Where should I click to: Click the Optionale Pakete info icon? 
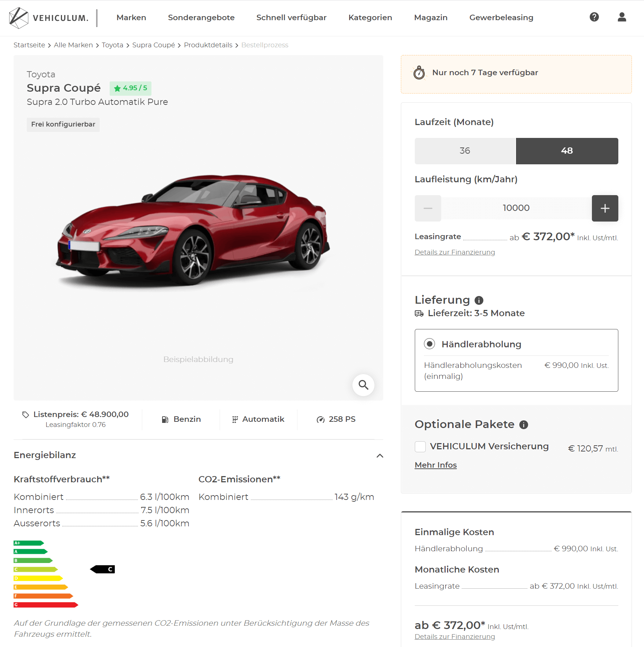[x=523, y=424]
